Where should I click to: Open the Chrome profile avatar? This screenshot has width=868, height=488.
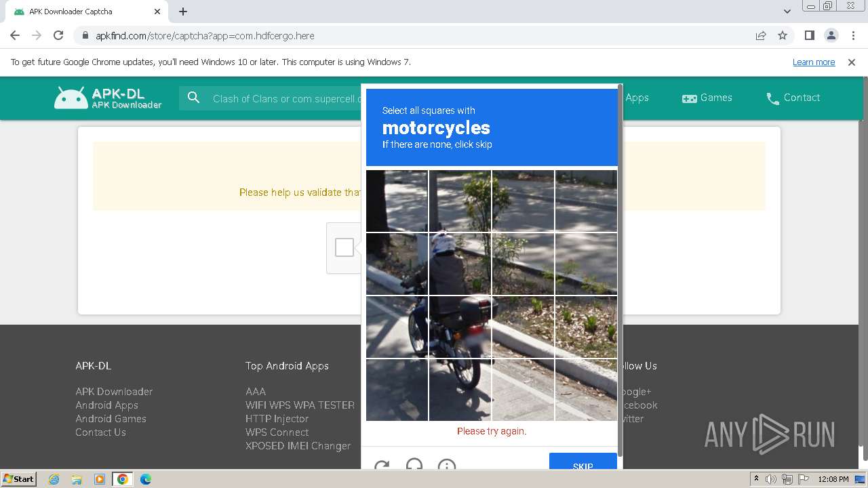831,35
